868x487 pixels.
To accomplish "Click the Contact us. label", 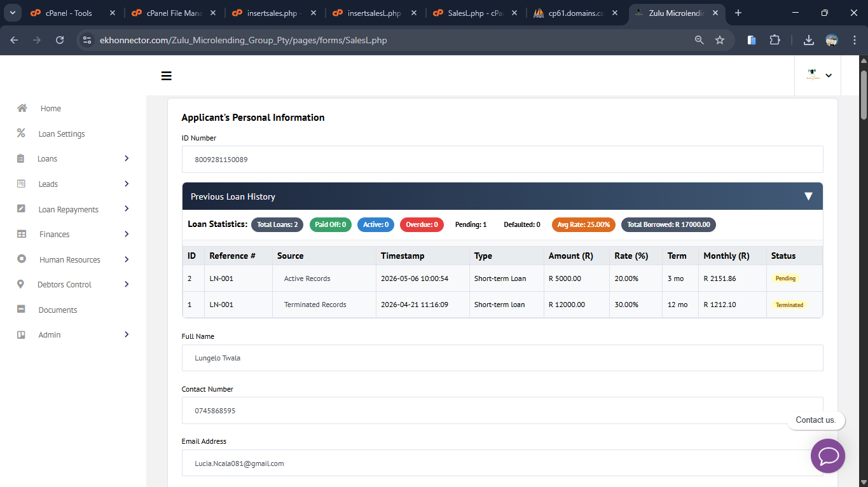I will coord(816,420).
